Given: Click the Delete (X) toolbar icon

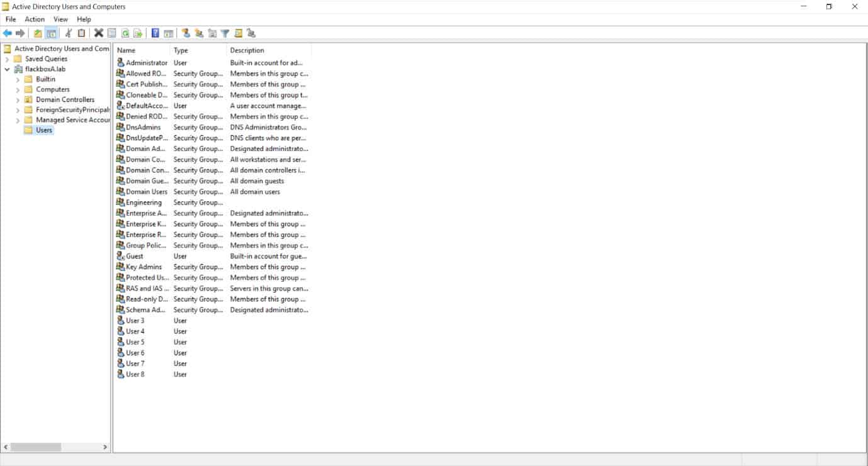Looking at the screenshot, I should coord(99,33).
